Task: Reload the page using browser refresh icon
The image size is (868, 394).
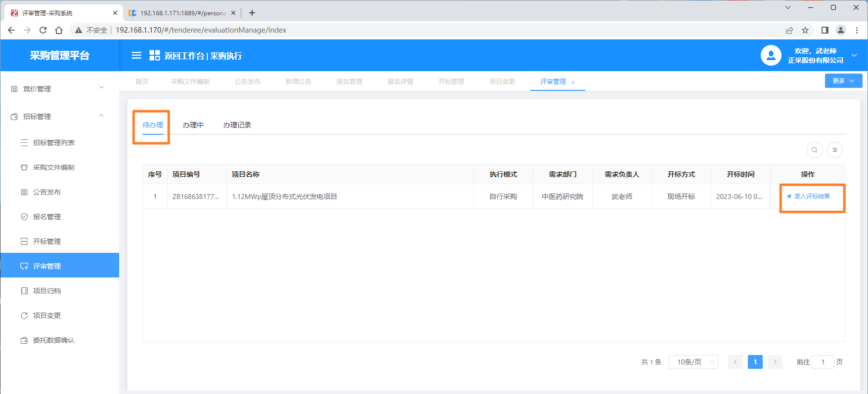Action: click(x=43, y=30)
